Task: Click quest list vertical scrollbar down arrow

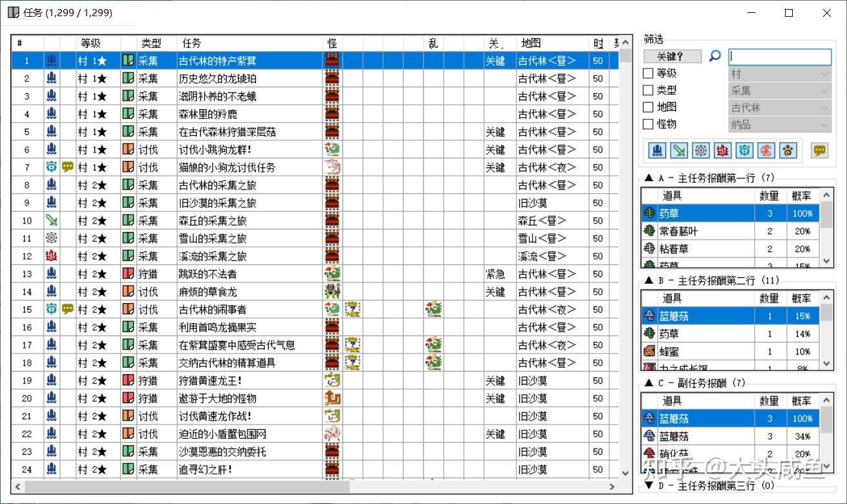Action: coord(626,474)
